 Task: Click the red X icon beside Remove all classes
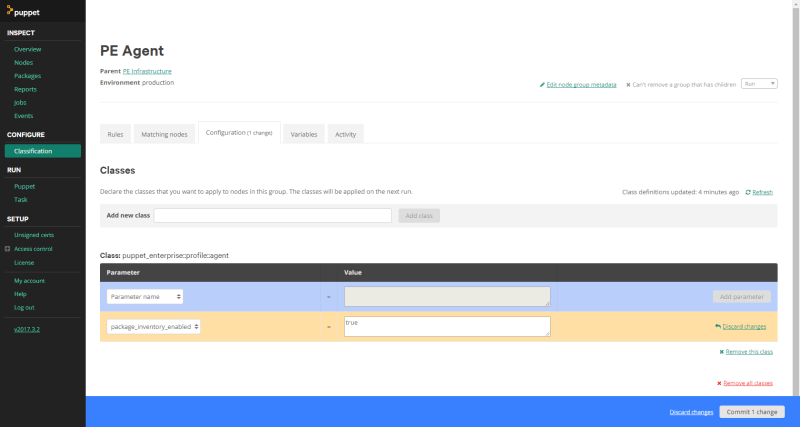[x=719, y=383]
